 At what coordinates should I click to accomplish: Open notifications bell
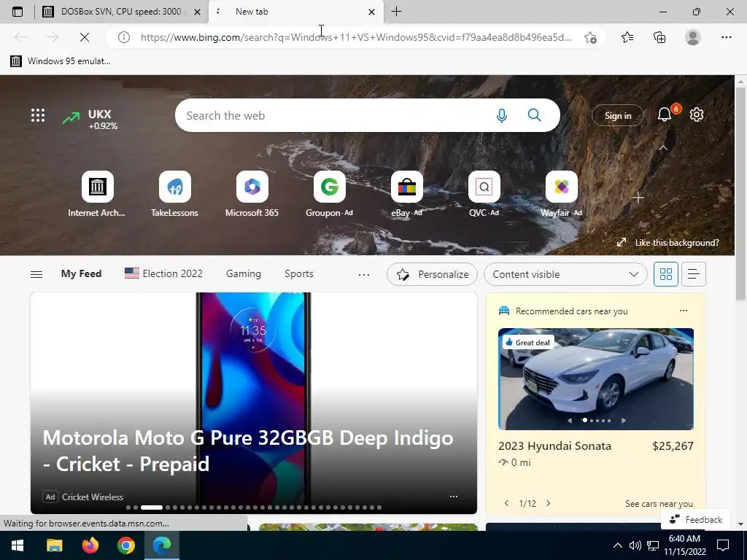(665, 114)
